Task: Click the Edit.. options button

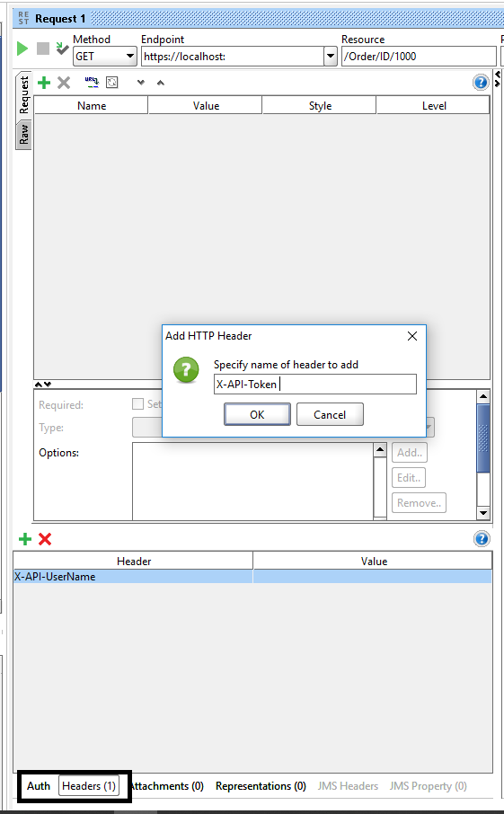Action: (409, 478)
